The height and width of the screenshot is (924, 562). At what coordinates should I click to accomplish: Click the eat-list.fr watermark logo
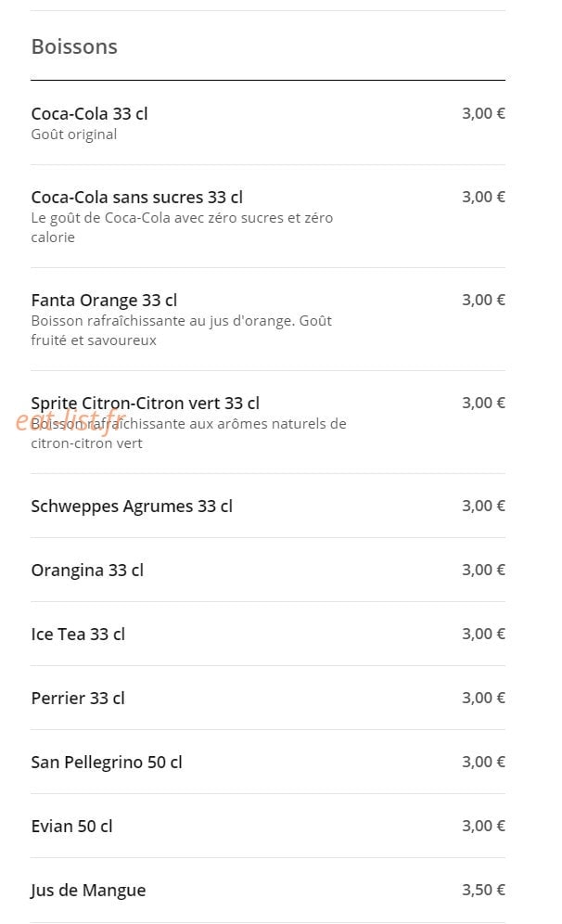point(70,421)
